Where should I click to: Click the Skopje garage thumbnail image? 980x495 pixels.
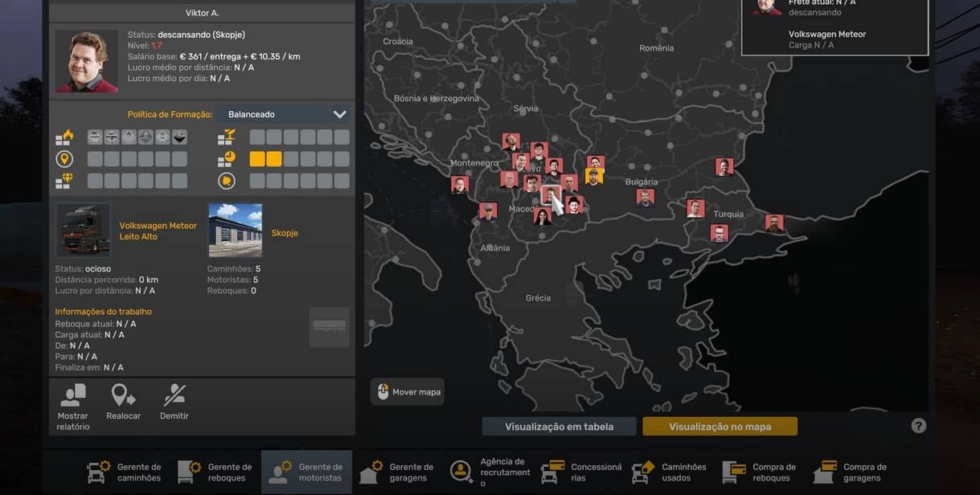coord(235,230)
